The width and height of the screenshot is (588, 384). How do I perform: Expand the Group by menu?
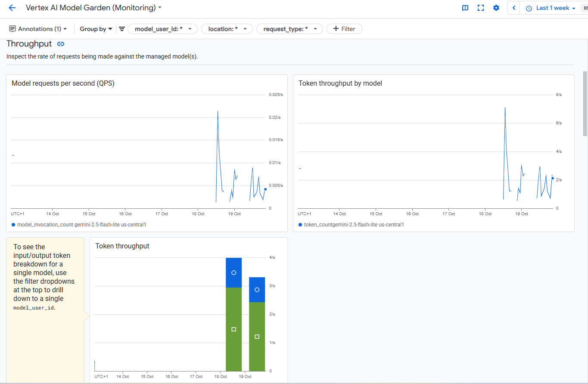[96, 29]
